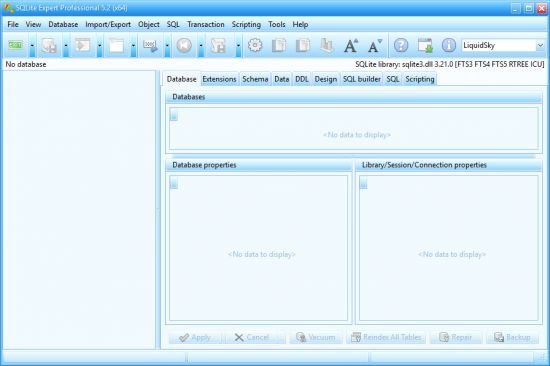This screenshot has height=366, width=550.
Task: Expand the dropdown beside the blank table icon
Action: [x=133, y=46]
